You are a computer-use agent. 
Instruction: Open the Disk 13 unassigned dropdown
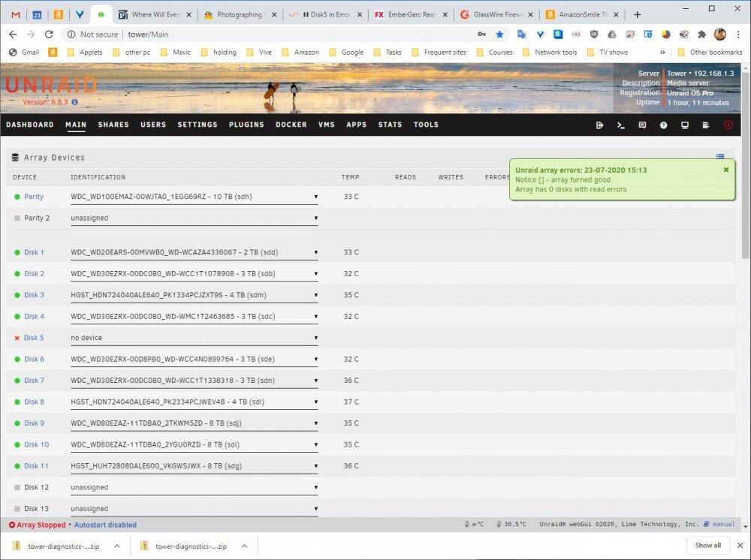[x=194, y=509]
